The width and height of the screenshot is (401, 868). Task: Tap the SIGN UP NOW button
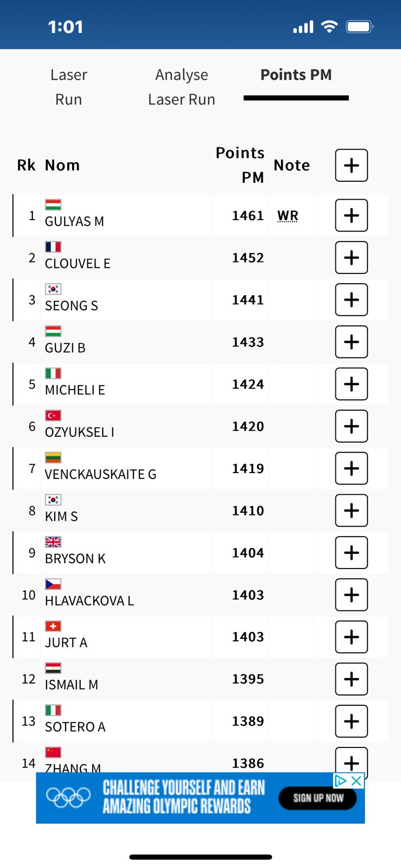(x=318, y=798)
